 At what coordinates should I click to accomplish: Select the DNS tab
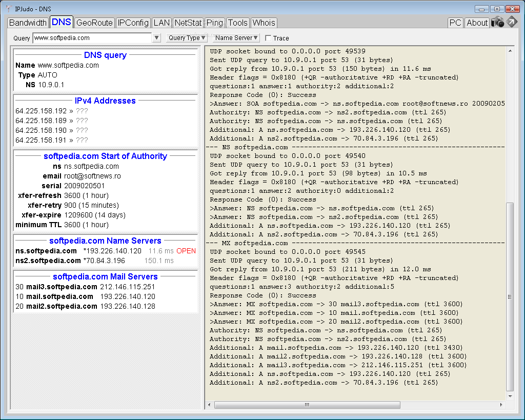62,22
